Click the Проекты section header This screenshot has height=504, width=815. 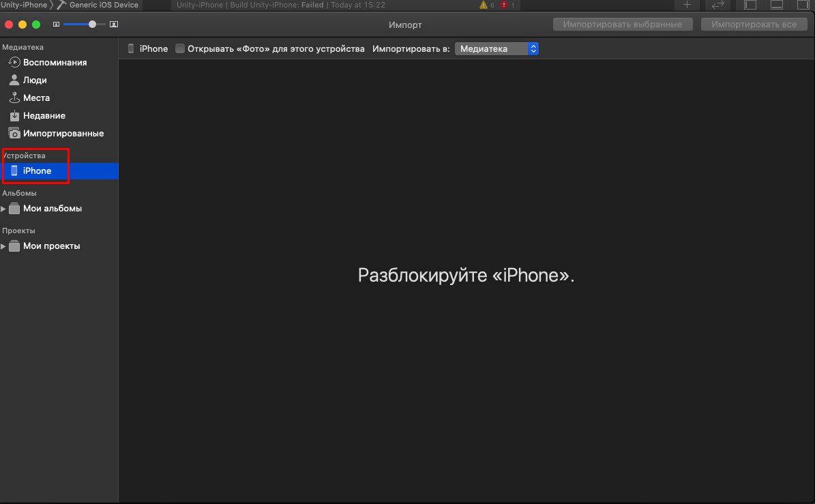18,231
